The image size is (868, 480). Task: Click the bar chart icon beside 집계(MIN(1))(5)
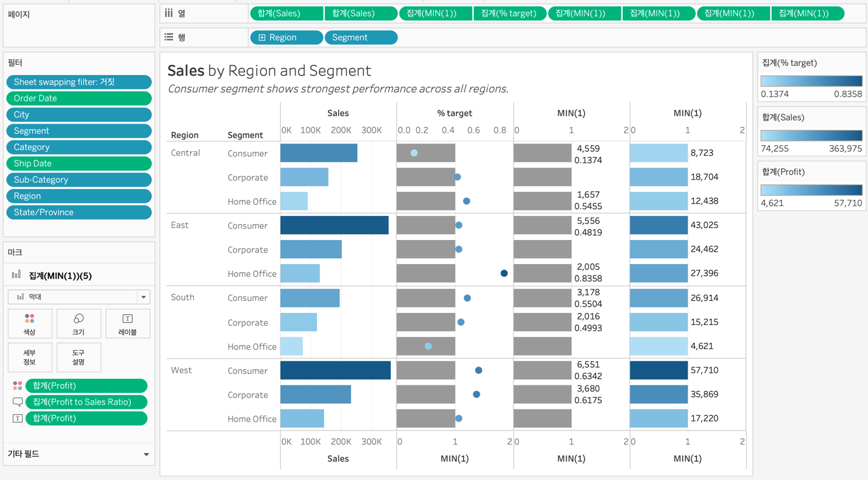[x=16, y=275]
